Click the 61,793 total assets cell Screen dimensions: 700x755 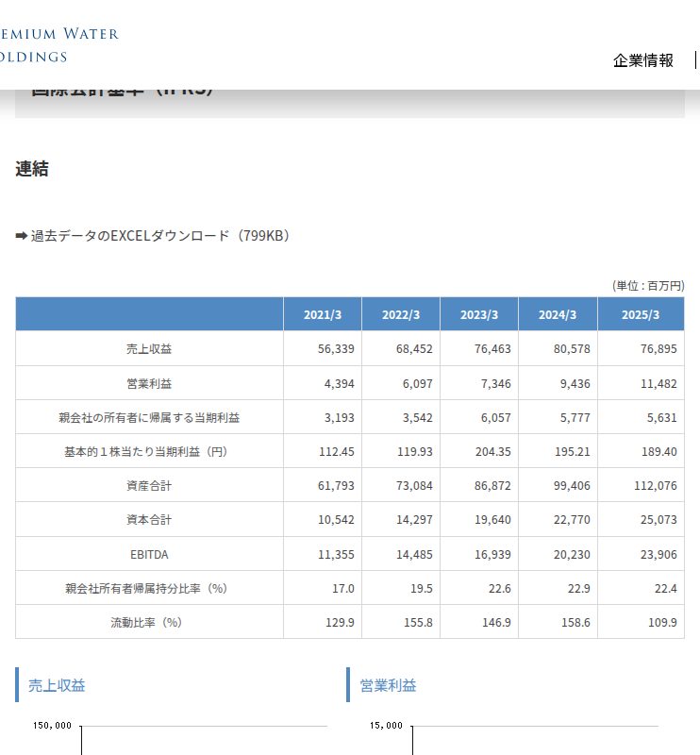click(x=323, y=485)
